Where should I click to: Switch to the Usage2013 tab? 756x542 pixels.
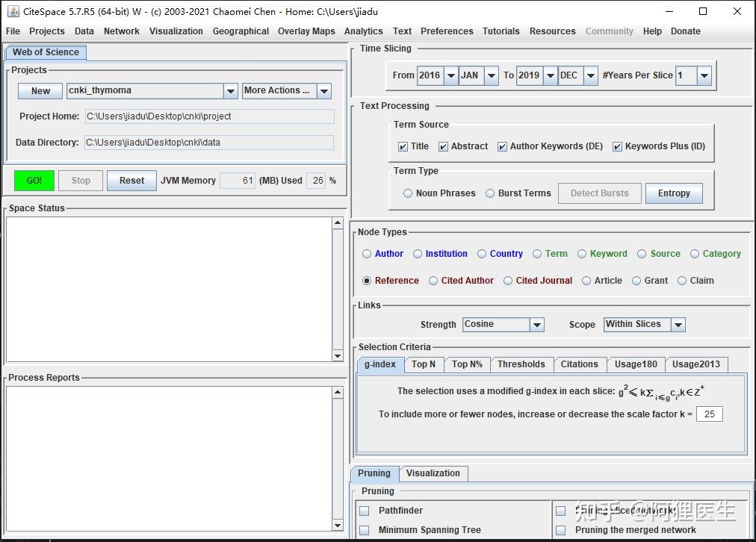tap(696, 365)
